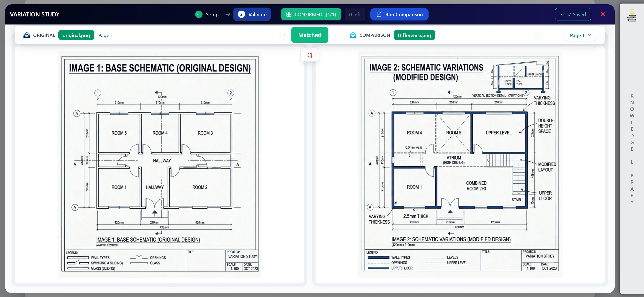Click the Saved status button
The height and width of the screenshot is (297, 644).
pyautogui.click(x=573, y=14)
